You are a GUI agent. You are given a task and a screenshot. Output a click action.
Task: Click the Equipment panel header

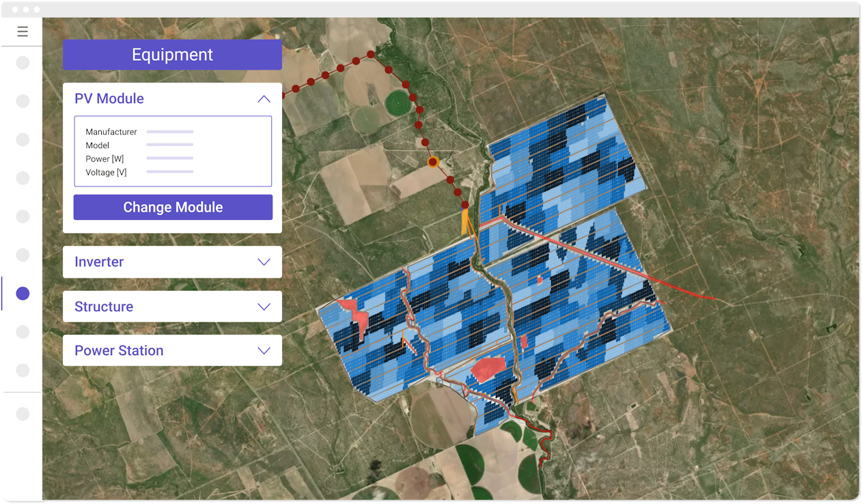click(x=172, y=55)
